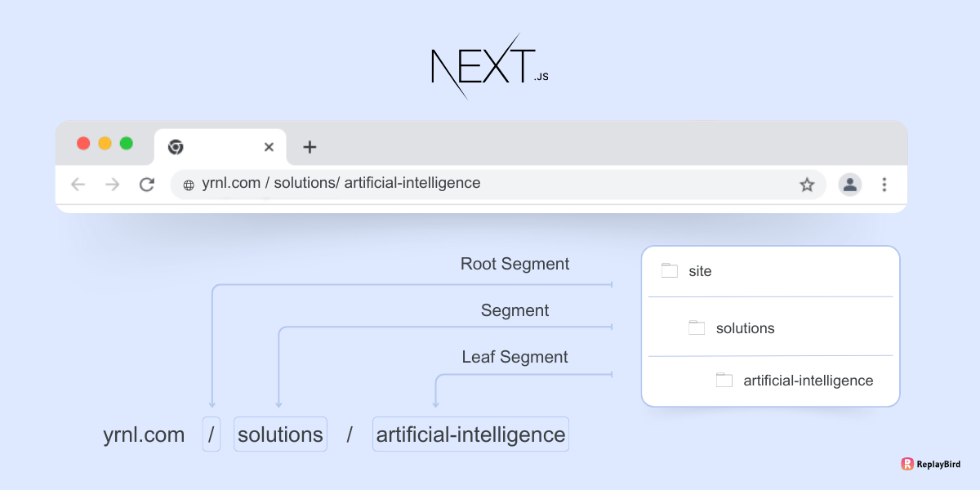Click the artificial-intelligence segment box below
The height and width of the screenshot is (490, 980).
pos(470,434)
